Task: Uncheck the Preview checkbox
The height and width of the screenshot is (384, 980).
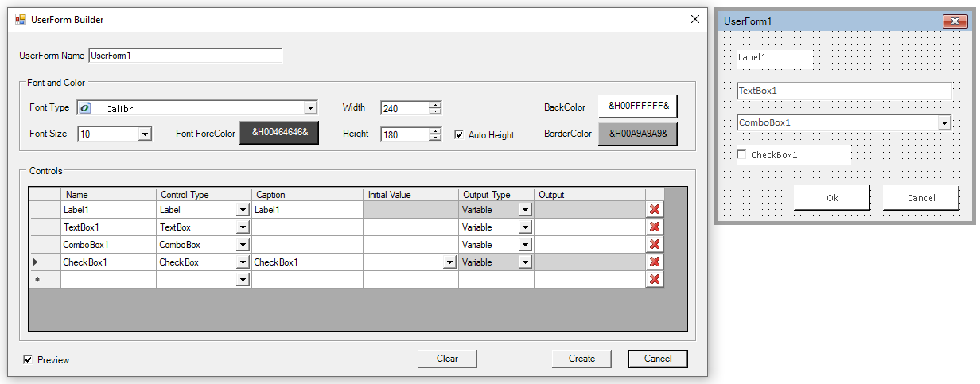Action: click(29, 359)
